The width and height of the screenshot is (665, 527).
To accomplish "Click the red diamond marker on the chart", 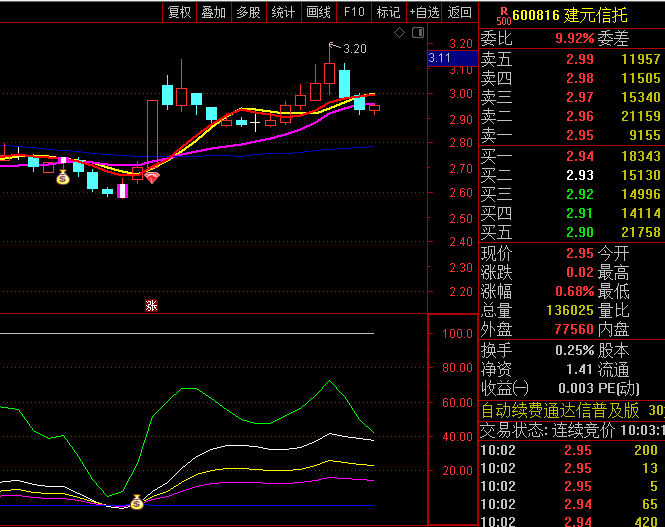I will point(152,177).
